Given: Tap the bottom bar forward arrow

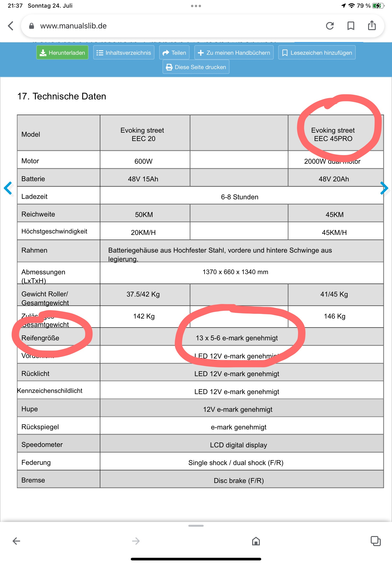Looking at the screenshot, I should 136,541.
